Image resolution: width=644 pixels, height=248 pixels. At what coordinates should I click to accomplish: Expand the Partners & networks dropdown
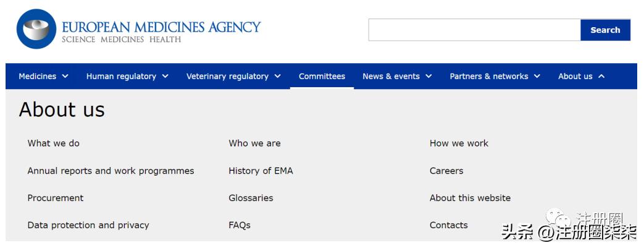[x=495, y=77]
